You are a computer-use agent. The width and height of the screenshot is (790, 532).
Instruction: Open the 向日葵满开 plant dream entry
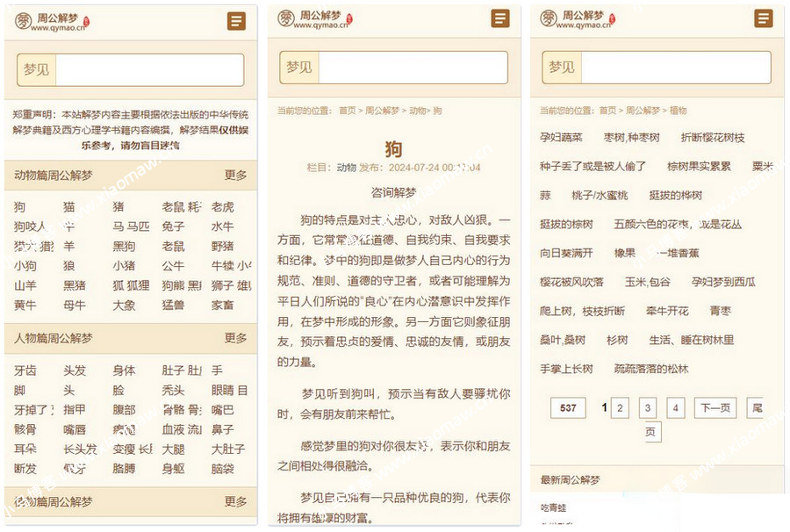(566, 253)
